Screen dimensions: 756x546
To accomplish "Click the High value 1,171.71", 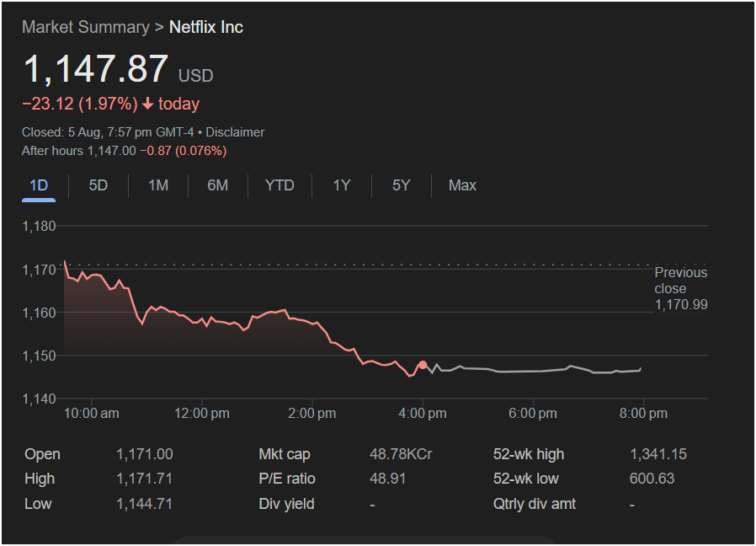I will pos(144,479).
